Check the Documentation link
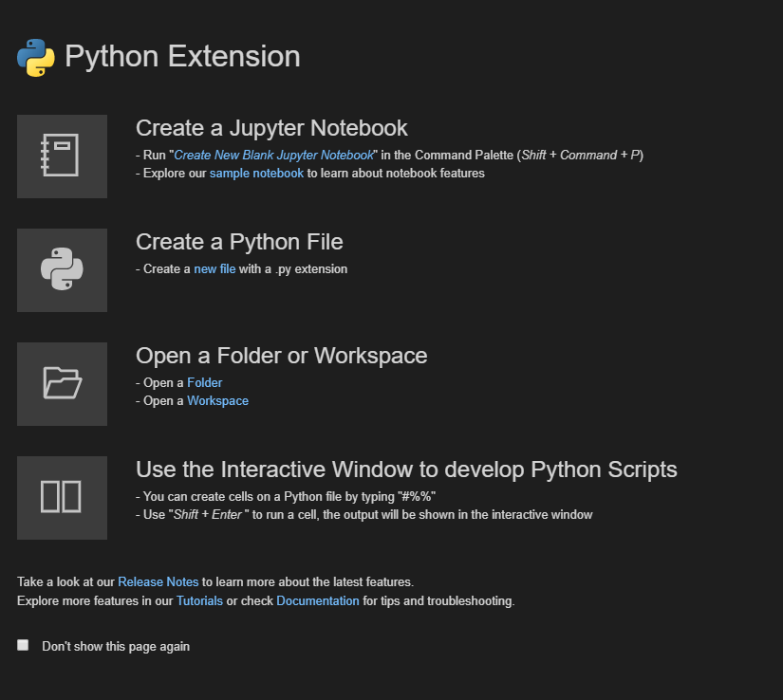 (x=318, y=600)
